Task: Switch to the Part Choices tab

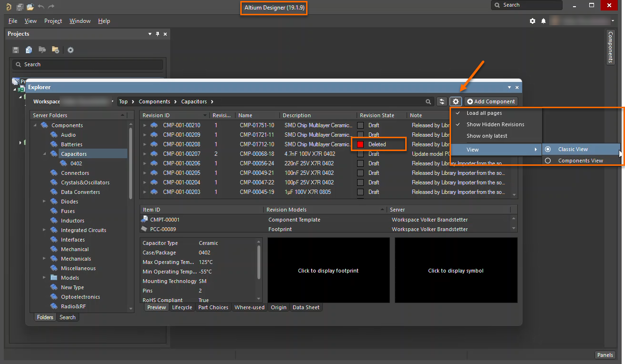Action: (x=213, y=307)
